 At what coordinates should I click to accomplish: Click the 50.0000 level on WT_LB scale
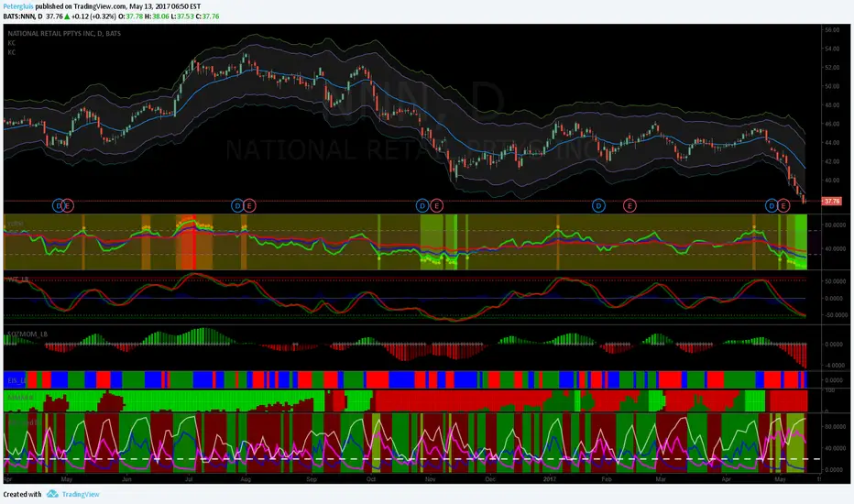(836, 281)
